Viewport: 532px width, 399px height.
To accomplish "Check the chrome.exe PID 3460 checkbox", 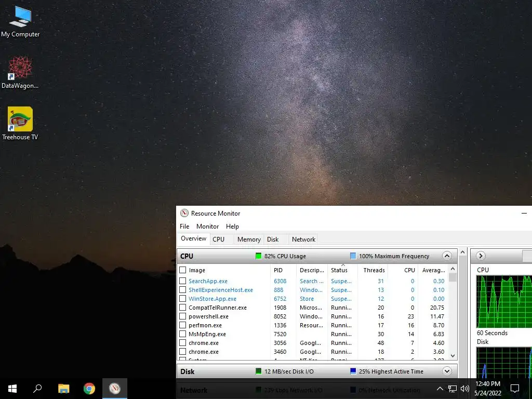I will pyautogui.click(x=182, y=352).
